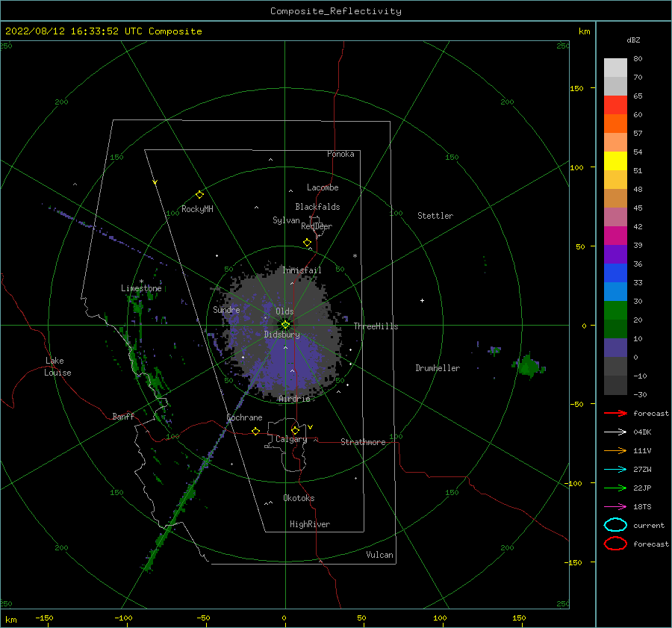Choose the green 30-20 dBZ color swatch
Viewport: 672px width, 628px height.
coord(615,310)
